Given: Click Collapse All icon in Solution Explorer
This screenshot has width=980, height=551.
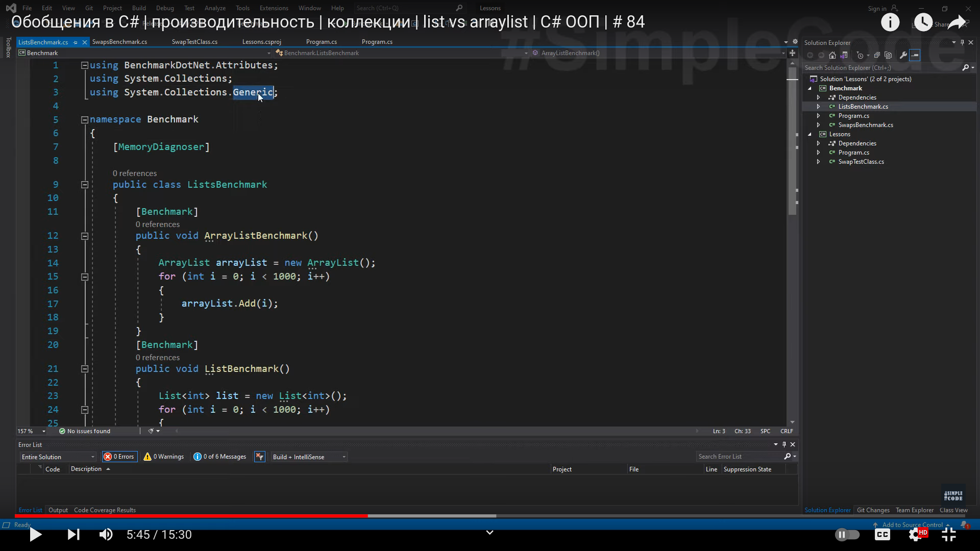Looking at the screenshot, I should click(877, 55).
